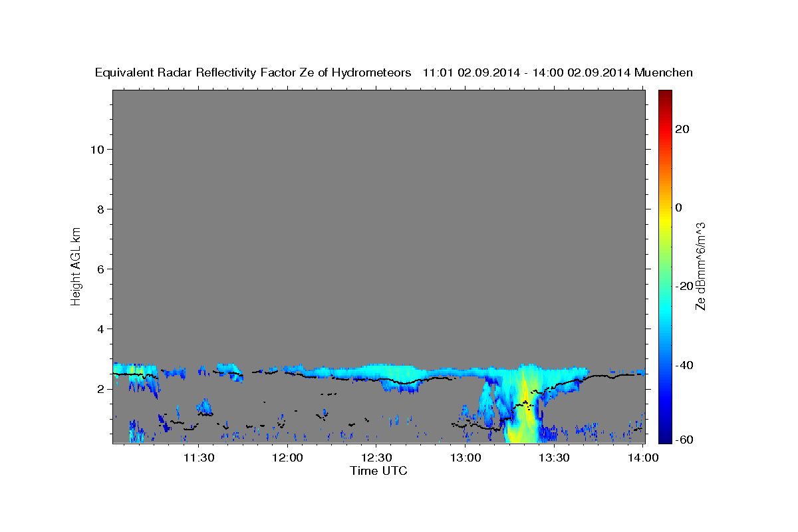
Task: Click the '14:00' time tick label
Action: point(642,458)
